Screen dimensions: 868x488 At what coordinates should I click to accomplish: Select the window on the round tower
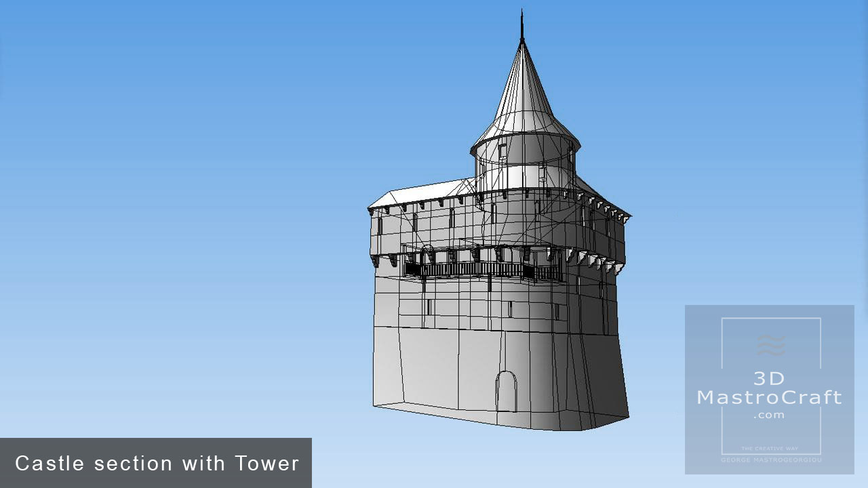point(502,150)
